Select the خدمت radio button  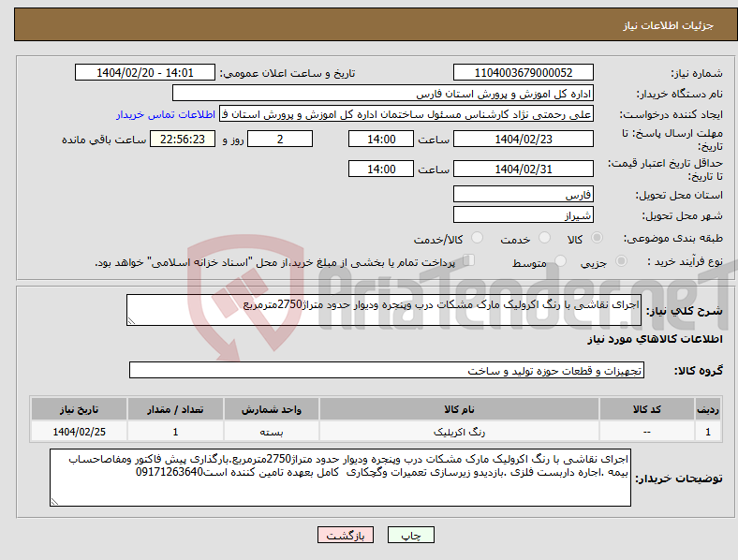[544, 238]
